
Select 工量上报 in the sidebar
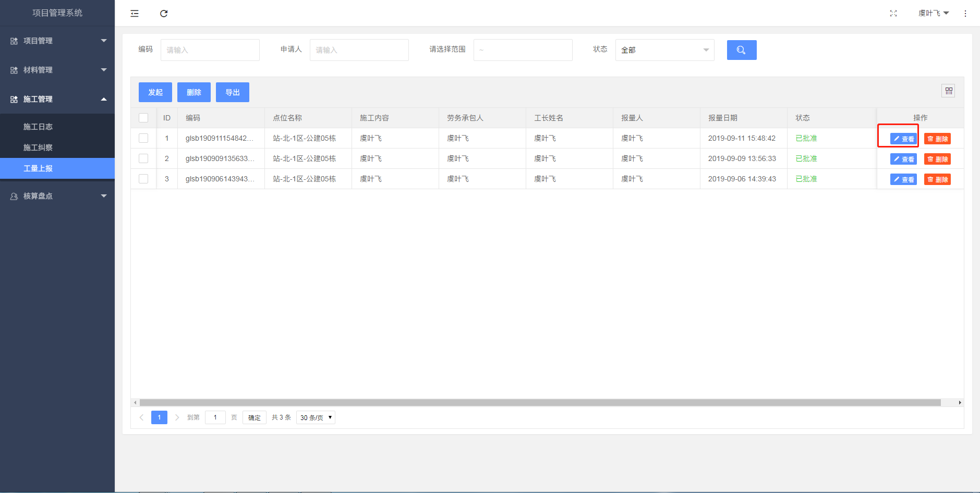[x=57, y=168]
